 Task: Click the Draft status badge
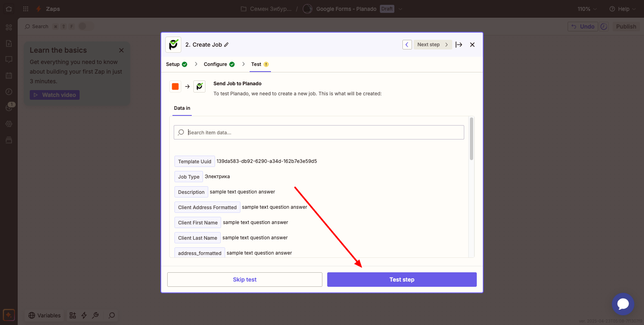[387, 9]
